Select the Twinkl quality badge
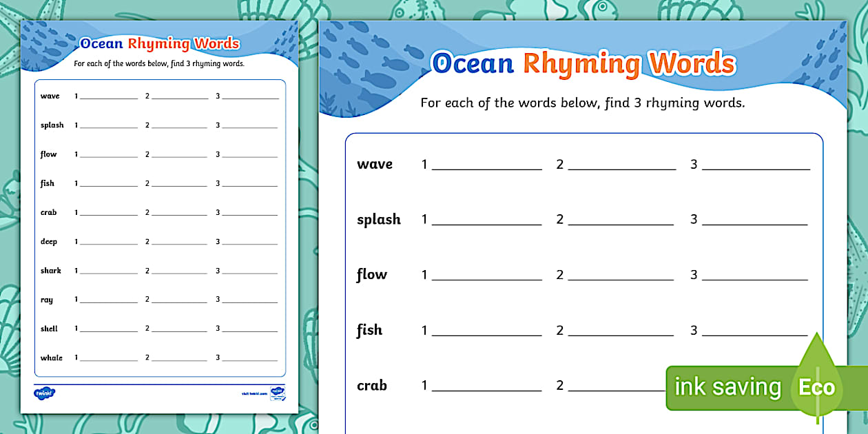The image size is (868, 434). (279, 393)
